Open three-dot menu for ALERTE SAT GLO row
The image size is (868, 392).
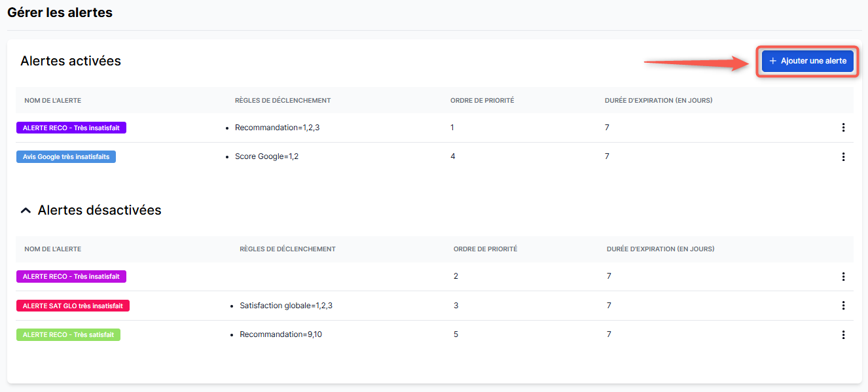point(843,306)
